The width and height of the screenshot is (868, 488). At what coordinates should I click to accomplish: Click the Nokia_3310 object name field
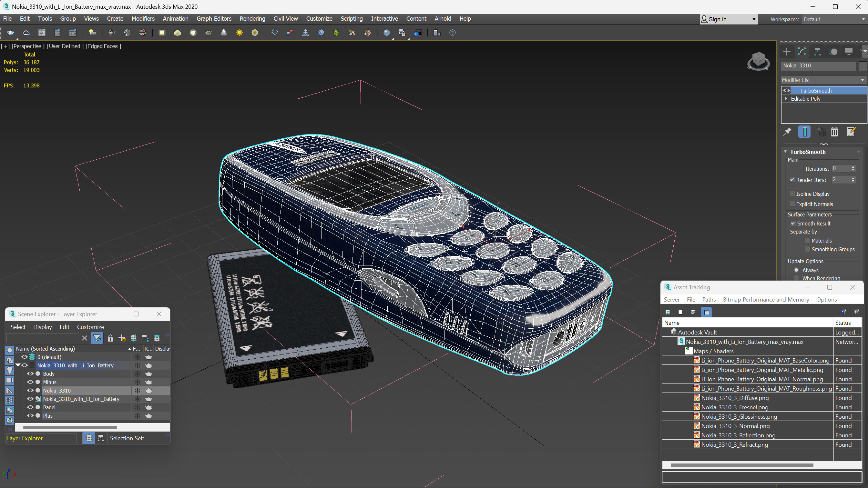point(819,66)
